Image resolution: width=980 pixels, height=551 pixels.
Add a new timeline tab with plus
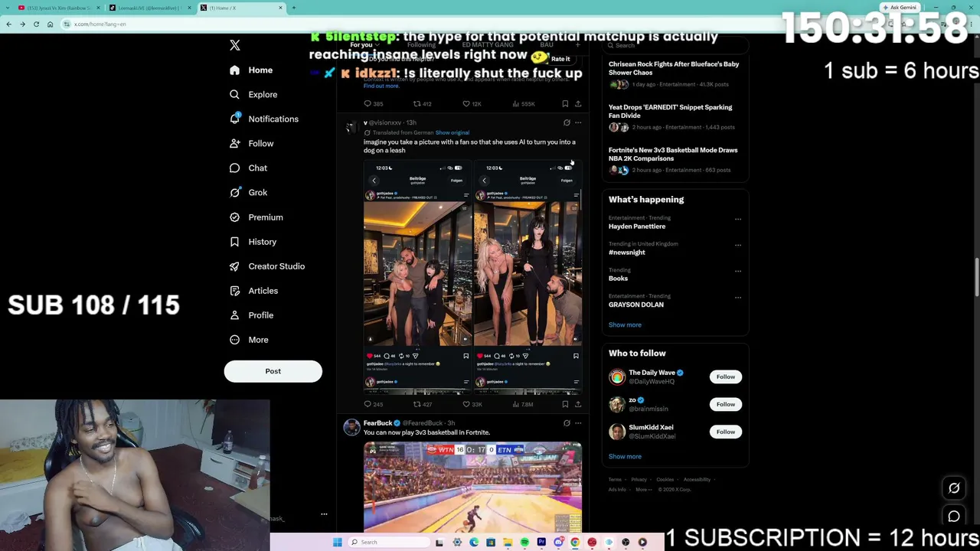[x=578, y=45]
